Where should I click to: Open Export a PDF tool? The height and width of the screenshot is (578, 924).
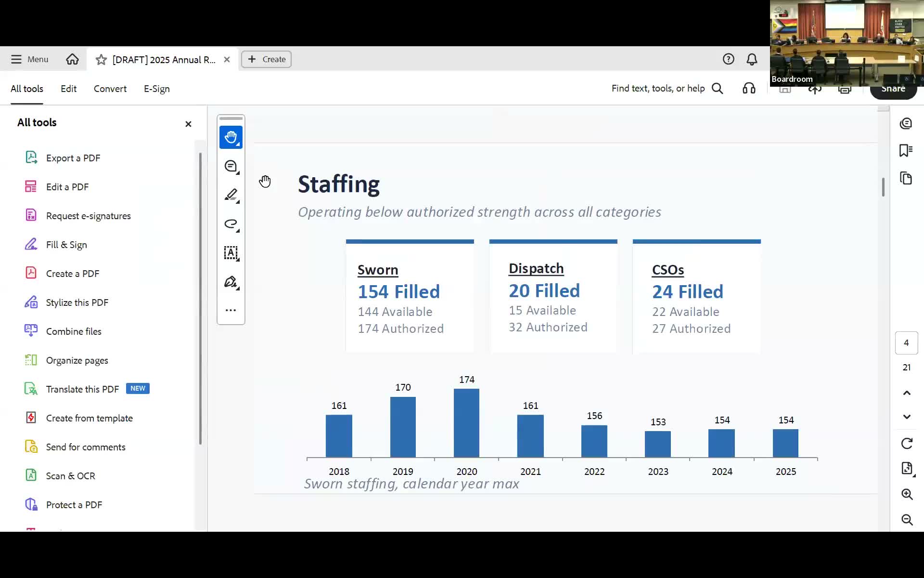pos(73,158)
